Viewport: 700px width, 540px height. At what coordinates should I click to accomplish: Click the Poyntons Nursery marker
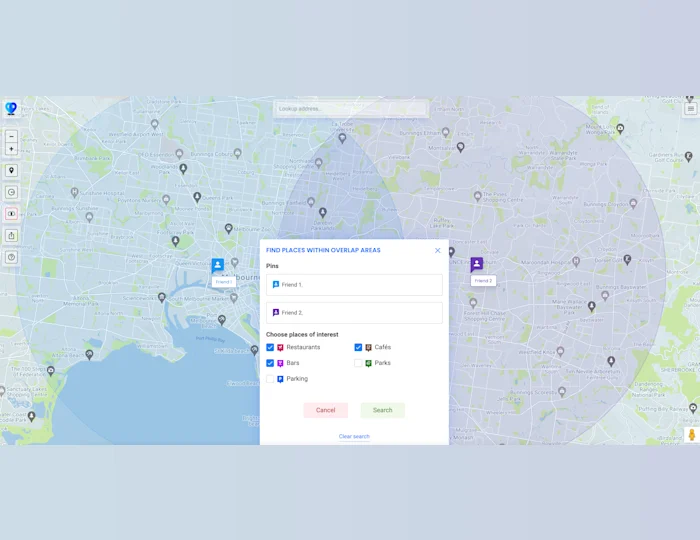tap(166, 199)
